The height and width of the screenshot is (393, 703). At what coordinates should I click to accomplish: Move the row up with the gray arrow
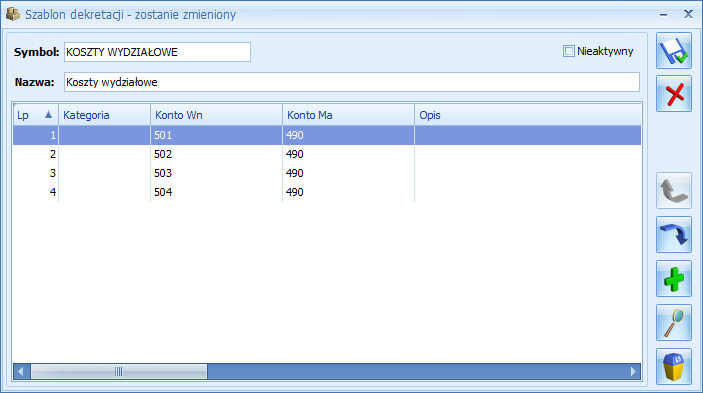pyautogui.click(x=673, y=190)
